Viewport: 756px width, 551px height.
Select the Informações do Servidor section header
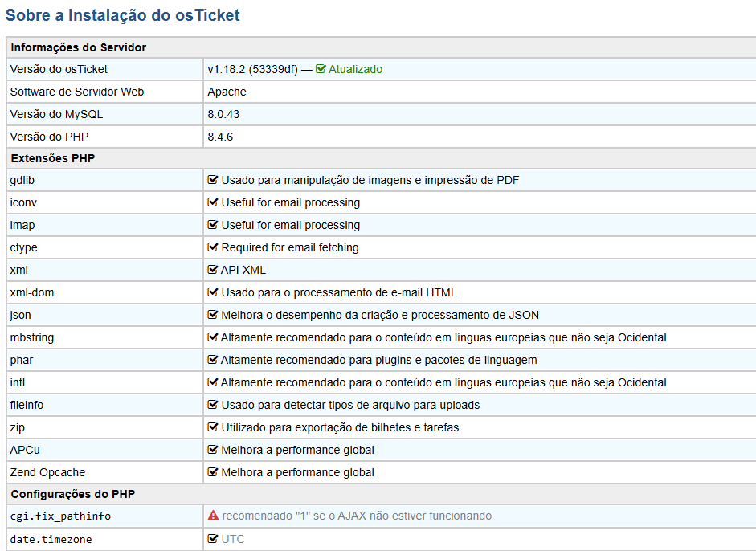pyautogui.click(x=78, y=47)
